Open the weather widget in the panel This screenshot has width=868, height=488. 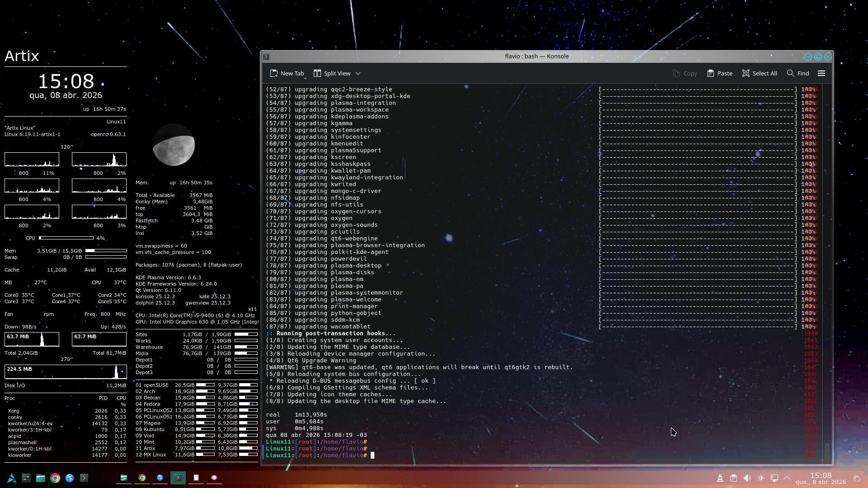point(857,478)
